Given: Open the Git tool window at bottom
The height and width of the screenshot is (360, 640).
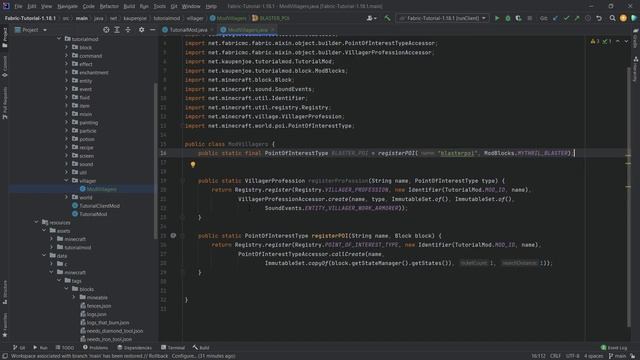Looking at the screenshot, I should (x=19, y=348).
